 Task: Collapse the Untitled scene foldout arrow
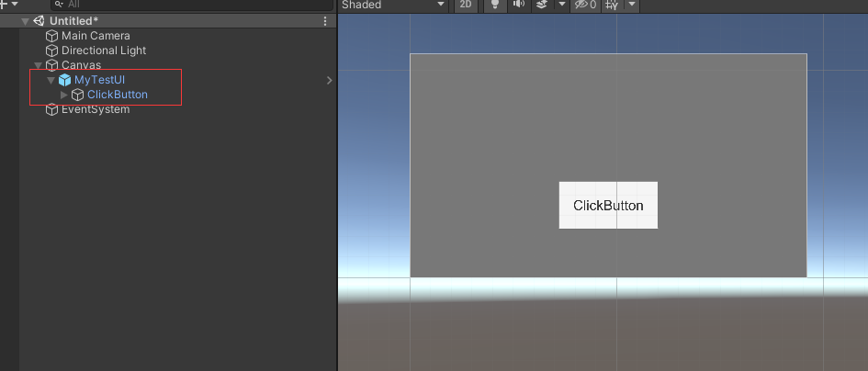[25, 21]
